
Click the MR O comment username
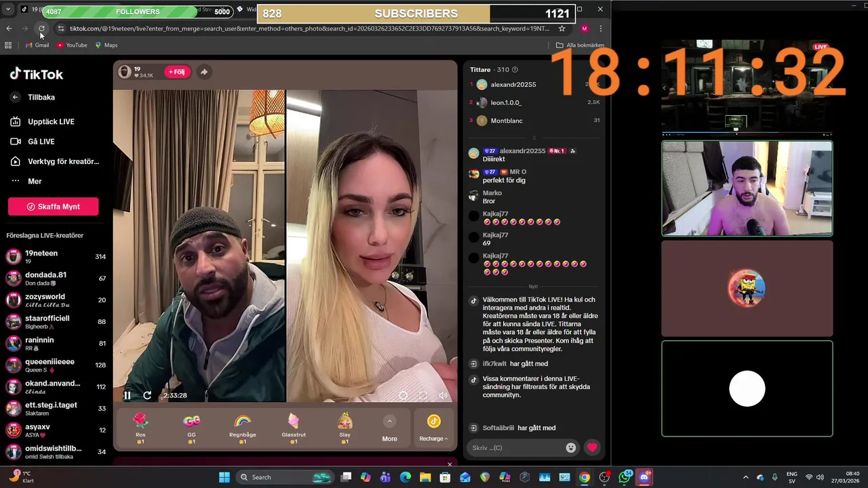click(x=518, y=172)
